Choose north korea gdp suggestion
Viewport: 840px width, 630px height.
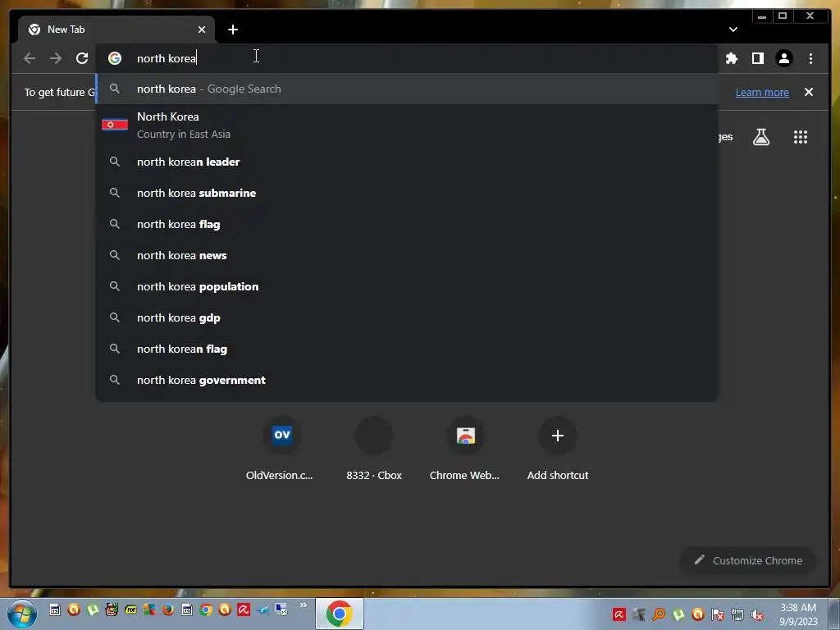pyautogui.click(x=407, y=317)
